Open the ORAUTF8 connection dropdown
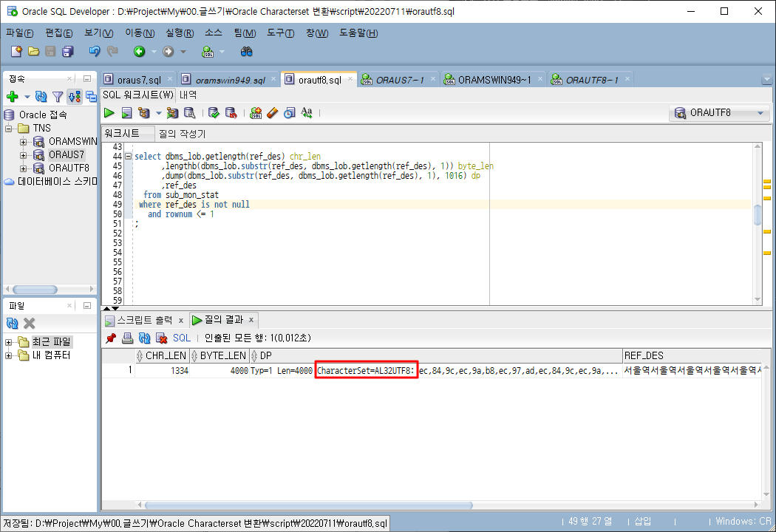776x532 pixels. pyautogui.click(x=760, y=113)
